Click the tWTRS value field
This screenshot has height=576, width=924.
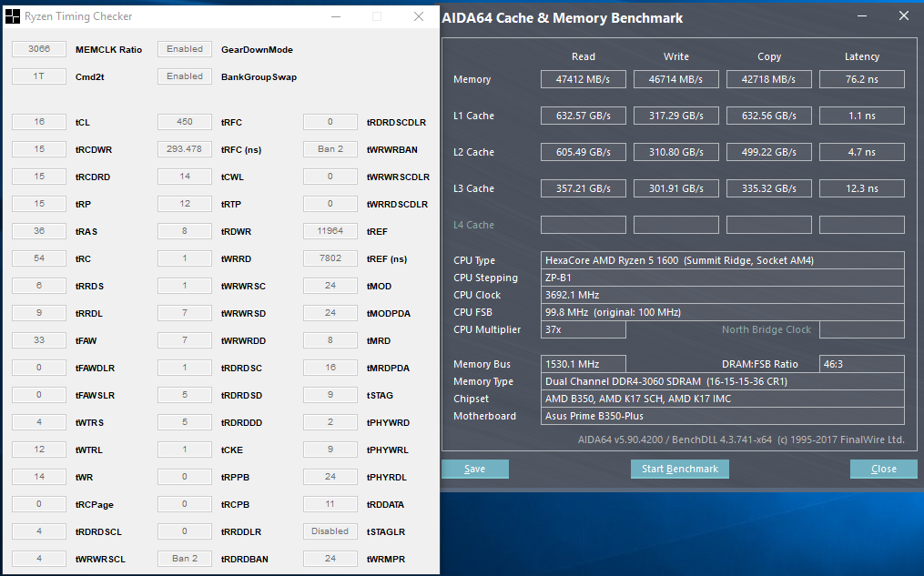tap(39, 421)
